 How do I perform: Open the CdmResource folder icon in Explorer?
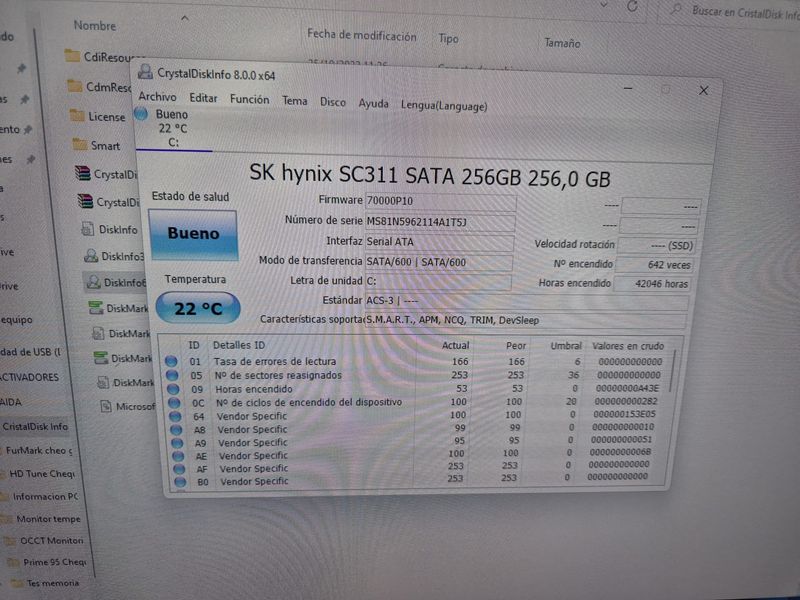tap(75, 86)
